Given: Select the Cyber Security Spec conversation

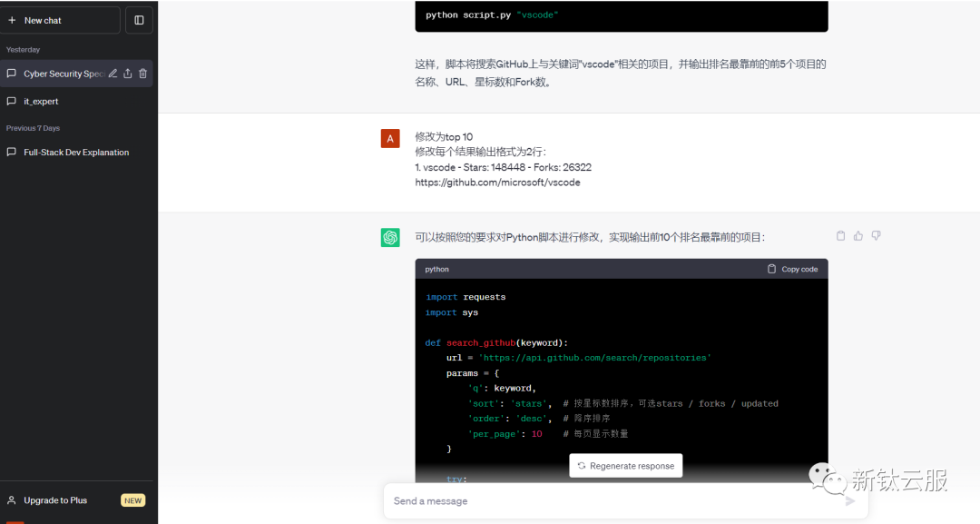Looking at the screenshot, I should pos(62,74).
